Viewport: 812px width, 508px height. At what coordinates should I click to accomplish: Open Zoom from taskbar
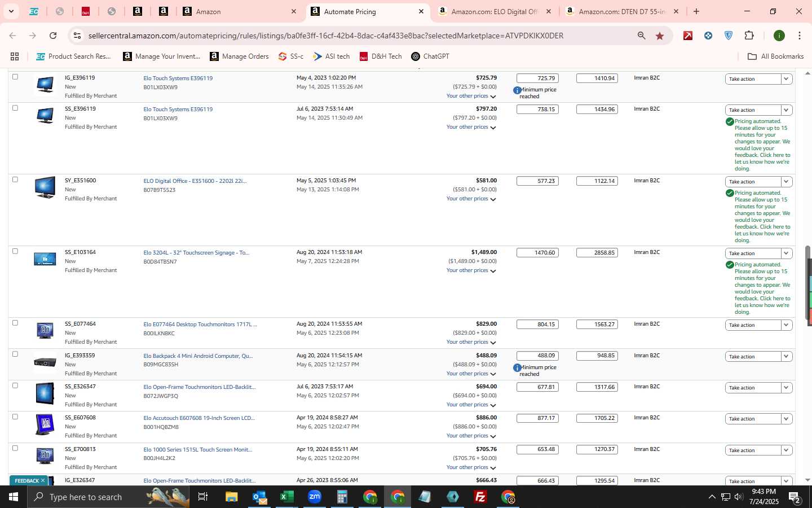click(314, 497)
